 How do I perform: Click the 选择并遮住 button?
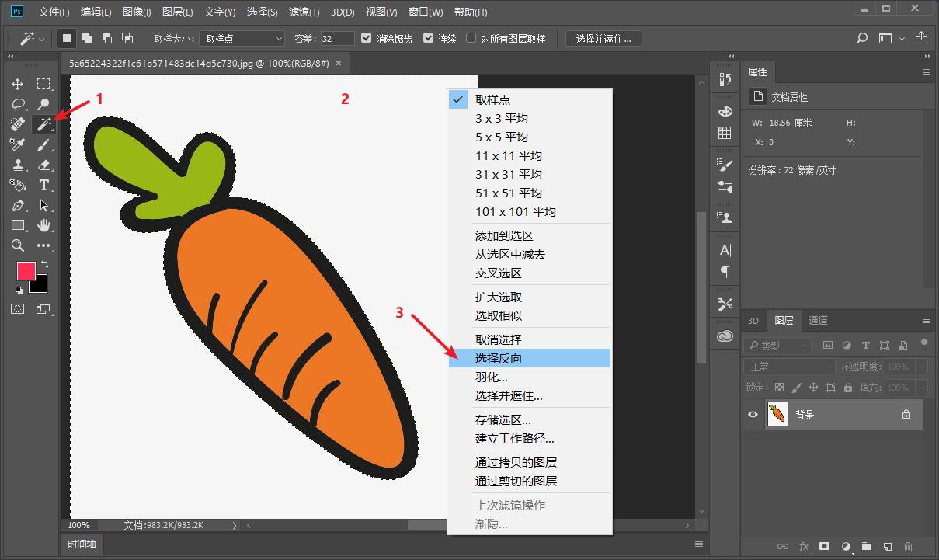click(x=603, y=38)
